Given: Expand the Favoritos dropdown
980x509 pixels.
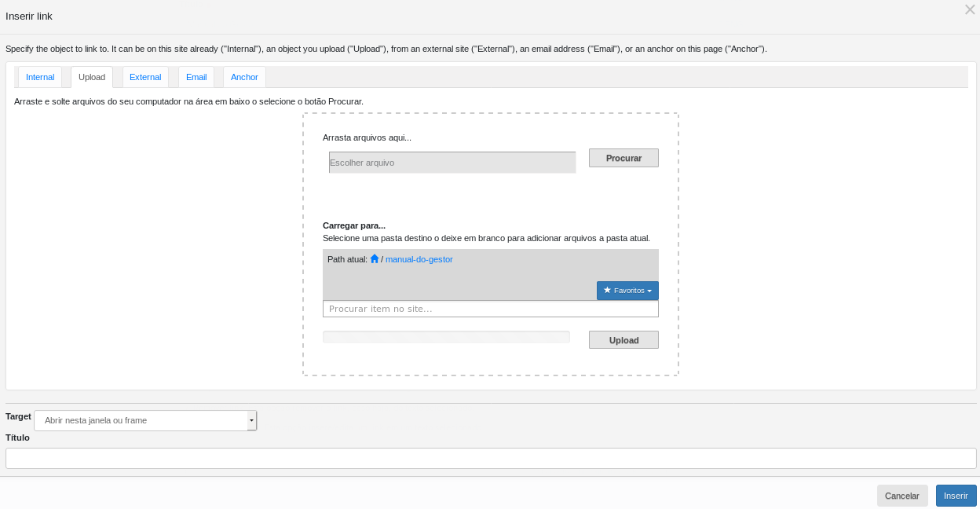Looking at the screenshot, I should pyautogui.click(x=627, y=291).
